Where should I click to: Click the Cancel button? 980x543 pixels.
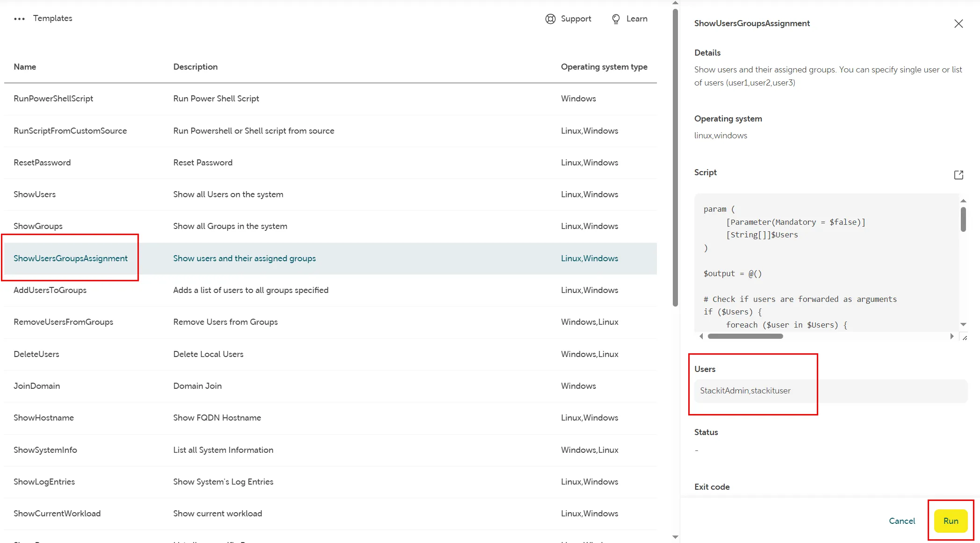901,521
